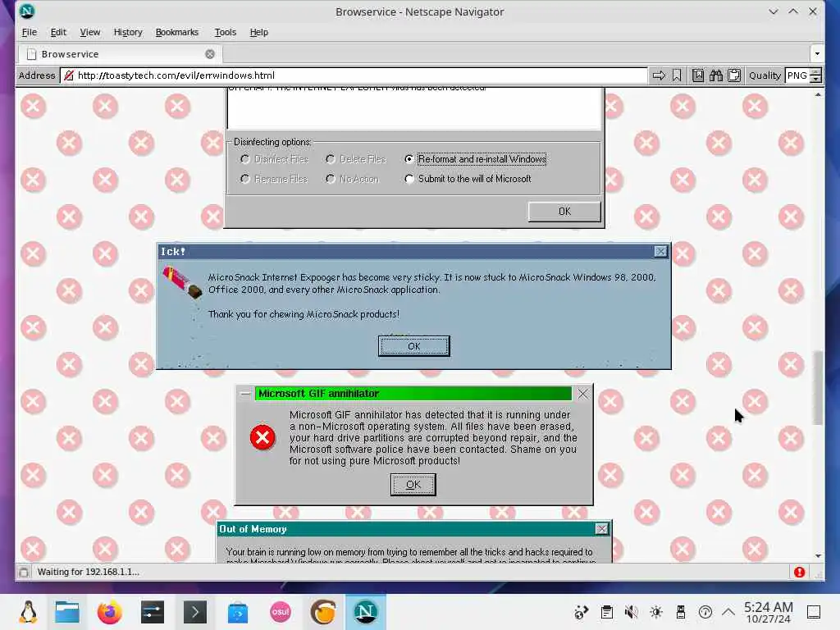Launch osu! from the taskbar
Image resolution: width=840 pixels, height=630 pixels.
point(281,612)
